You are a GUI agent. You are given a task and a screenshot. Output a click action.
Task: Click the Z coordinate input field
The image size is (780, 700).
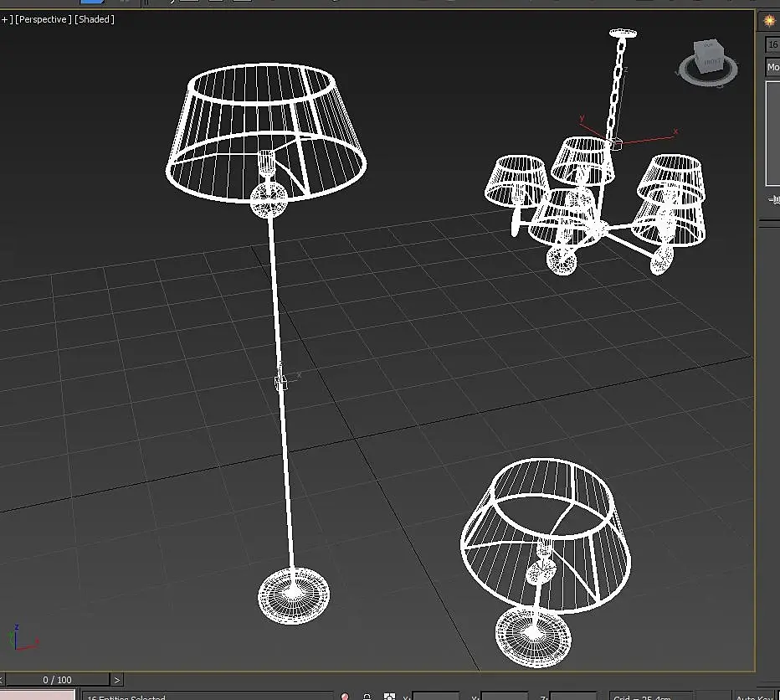[x=573, y=697]
